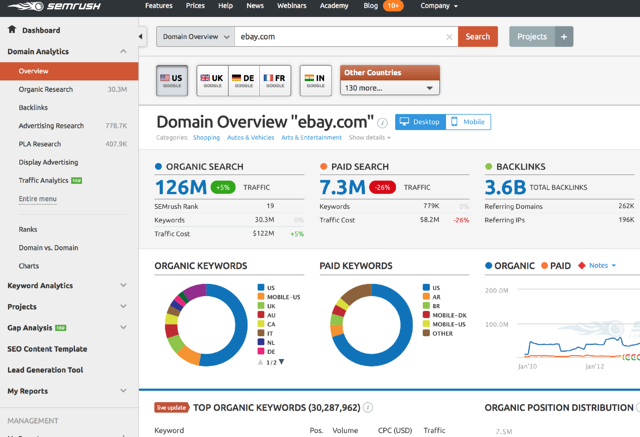Switch to Mobile data view

click(x=468, y=122)
